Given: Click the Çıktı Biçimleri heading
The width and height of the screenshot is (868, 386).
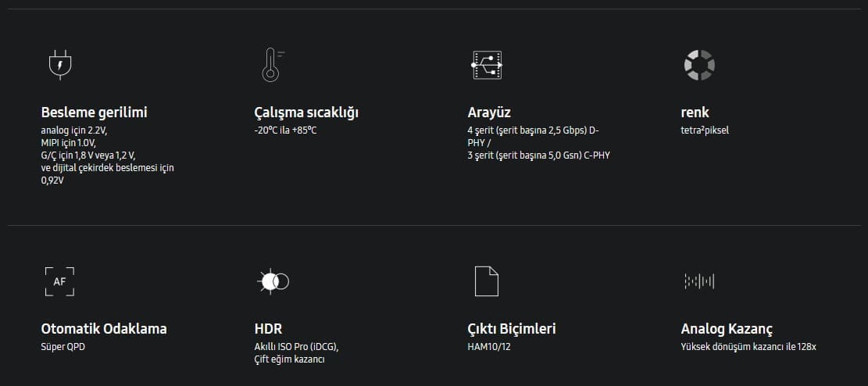Looking at the screenshot, I should pyautogui.click(x=512, y=329).
